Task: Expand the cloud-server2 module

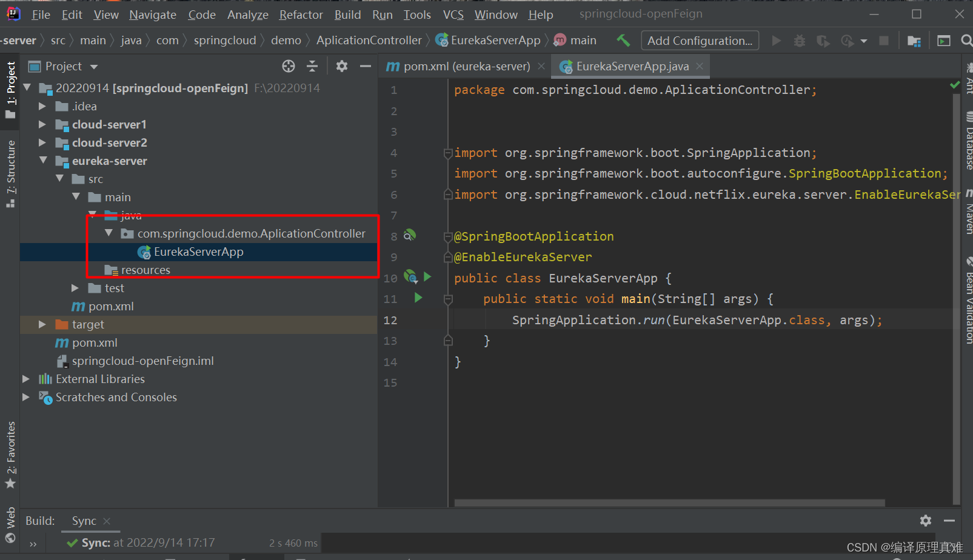Action: pos(42,142)
